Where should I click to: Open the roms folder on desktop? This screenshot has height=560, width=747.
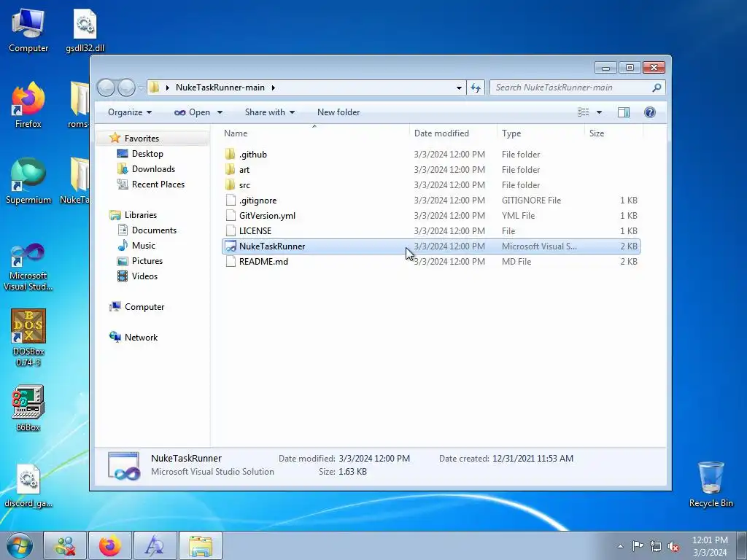[x=79, y=105]
